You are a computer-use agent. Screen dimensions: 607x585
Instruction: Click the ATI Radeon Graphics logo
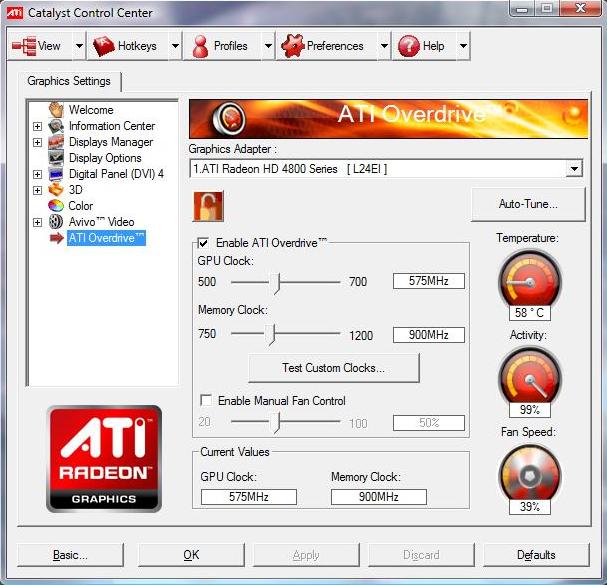[104, 459]
